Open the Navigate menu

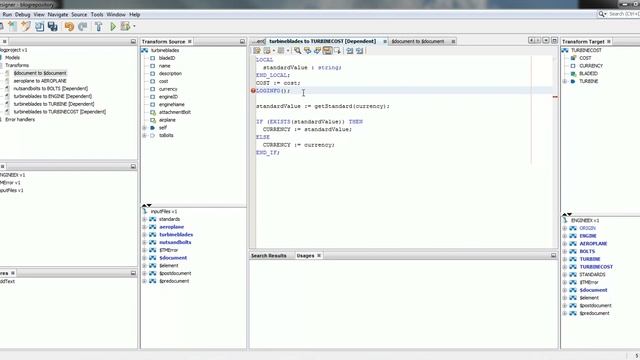click(58, 15)
